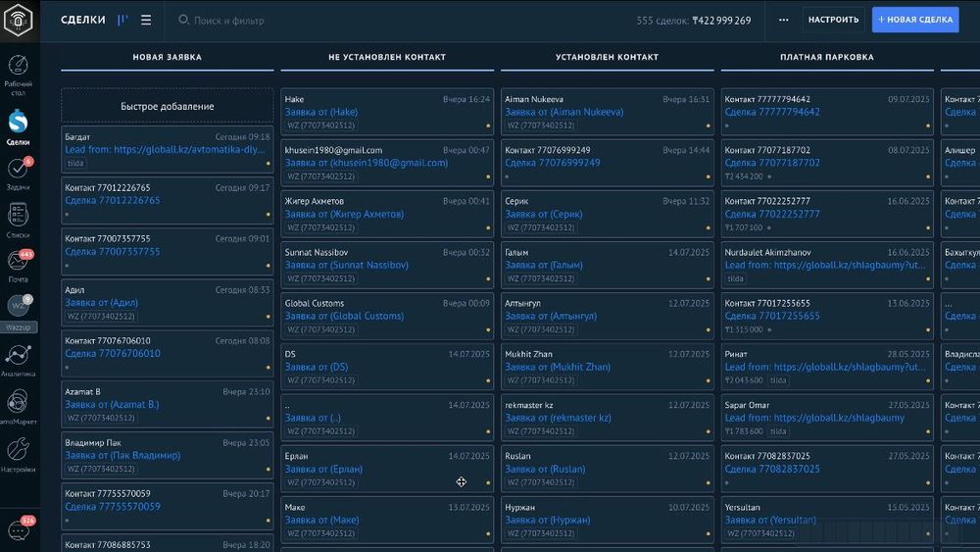
Task: Open Списки lists section
Action: [x=18, y=220]
